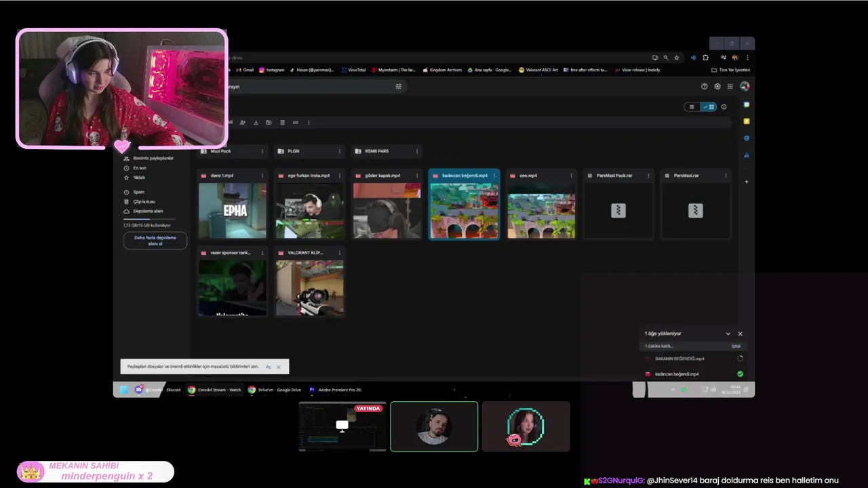
Task: Open the browser extensions puzzle icon
Action: (705, 58)
